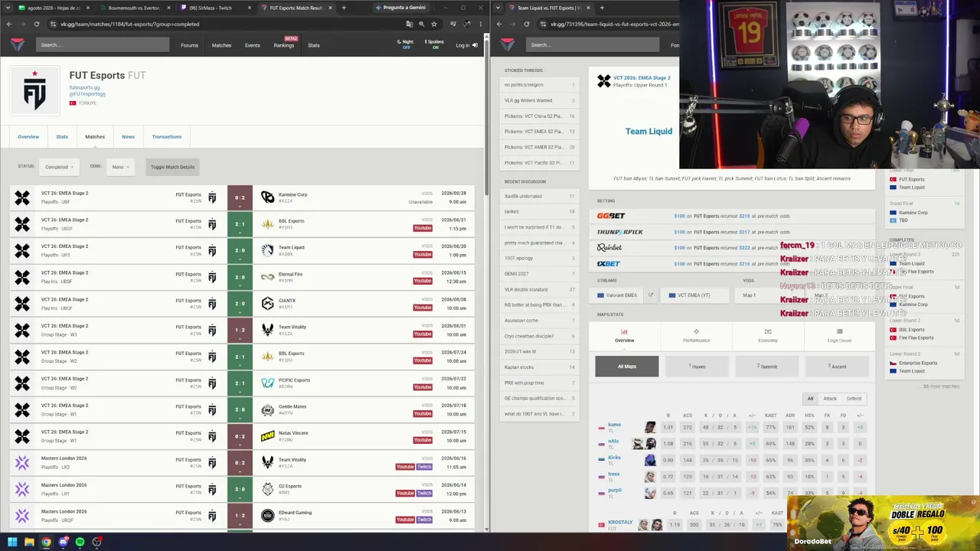980x551 pixels.
Task: Click the VLR.gg logo in the FUT Esports window
Action: coord(18,45)
